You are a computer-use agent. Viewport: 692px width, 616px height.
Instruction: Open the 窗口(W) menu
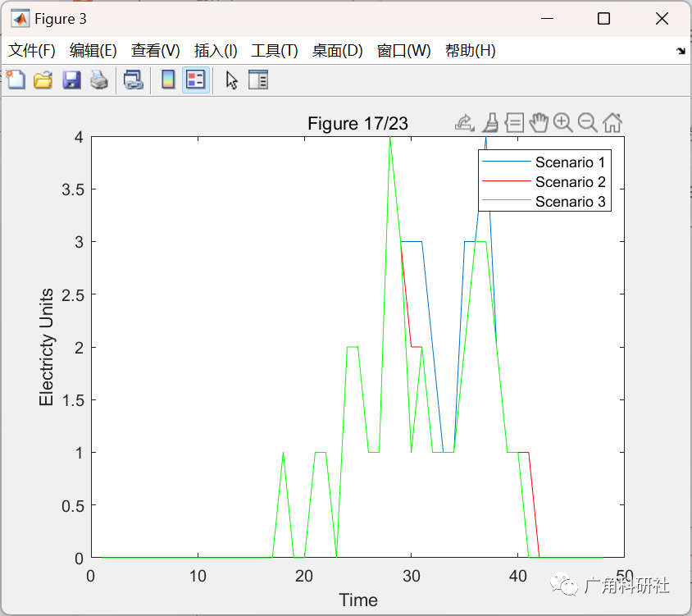click(x=404, y=50)
